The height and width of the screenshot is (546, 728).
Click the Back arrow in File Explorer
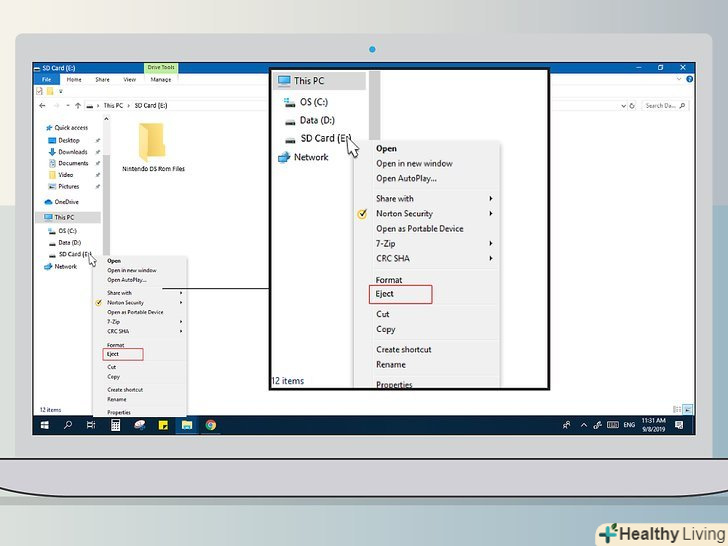pyautogui.click(x=42, y=106)
